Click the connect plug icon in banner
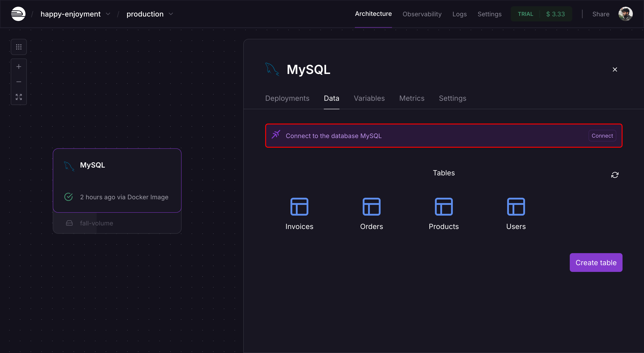This screenshot has width=644, height=353. click(276, 134)
